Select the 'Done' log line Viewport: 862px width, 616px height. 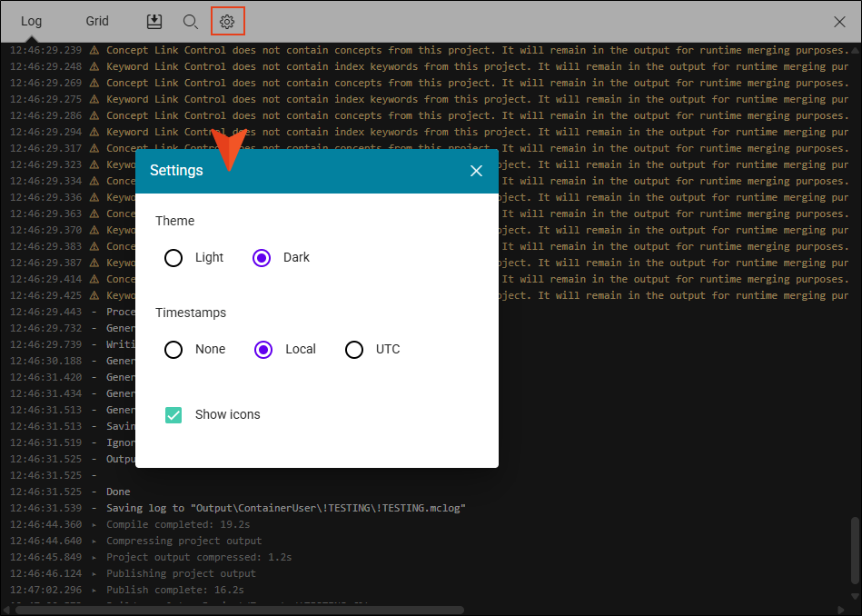pos(118,492)
